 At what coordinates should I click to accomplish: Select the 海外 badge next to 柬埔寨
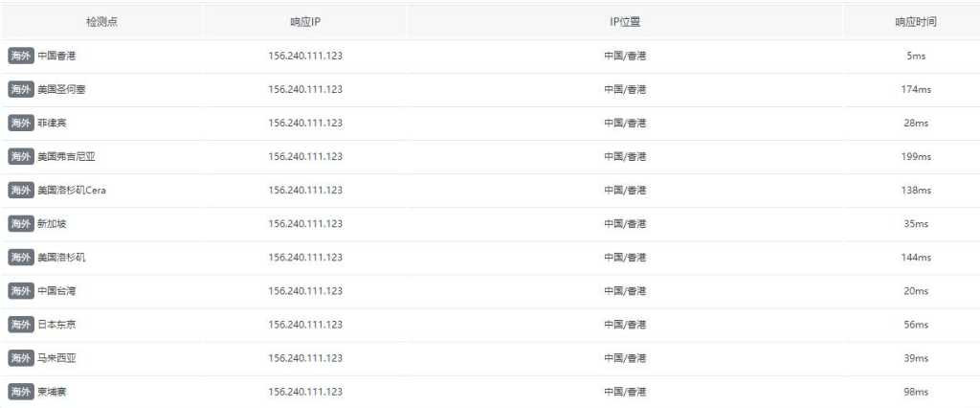click(x=20, y=392)
